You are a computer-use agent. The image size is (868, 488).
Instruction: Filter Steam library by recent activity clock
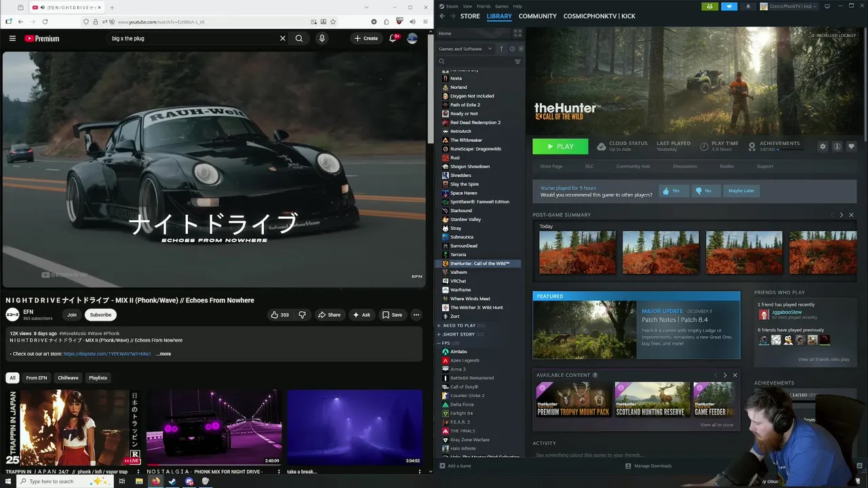pos(512,49)
